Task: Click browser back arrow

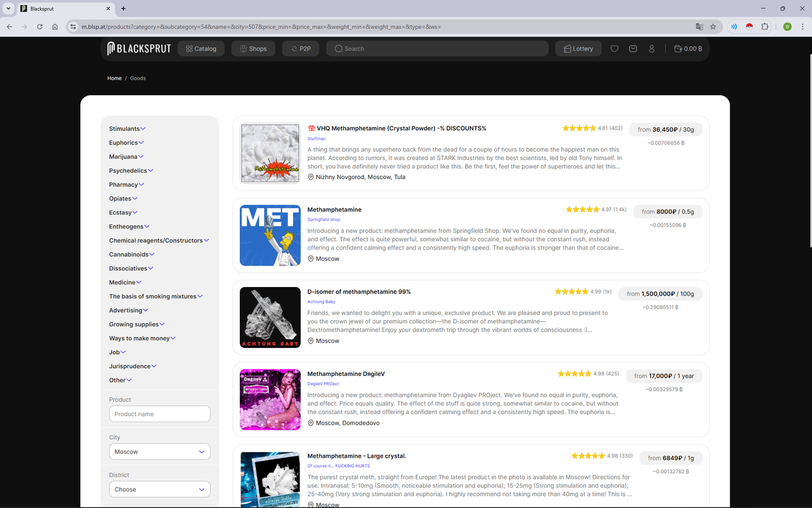Action: [x=9, y=27]
